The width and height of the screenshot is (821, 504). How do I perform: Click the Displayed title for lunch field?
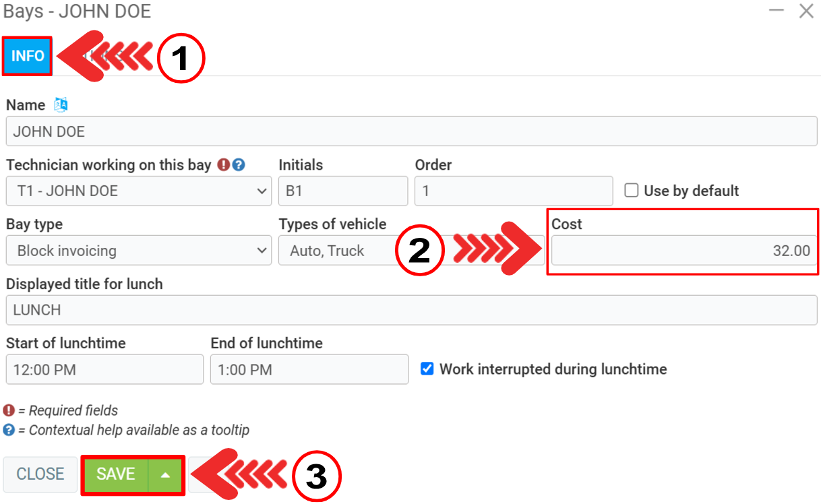point(411,310)
